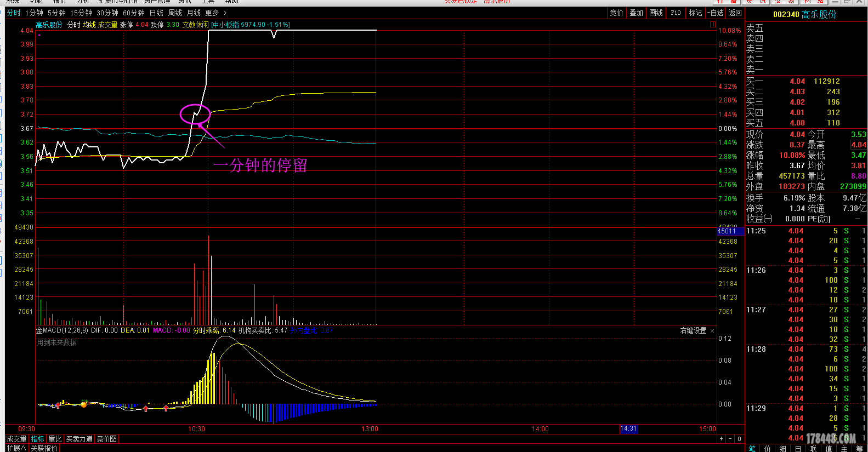
Task: Click the 买三 bid price 4.02 row
Action: coord(806,102)
